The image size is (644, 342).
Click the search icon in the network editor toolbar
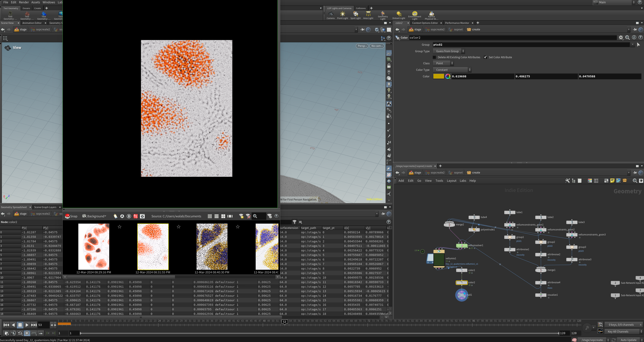pos(635,181)
